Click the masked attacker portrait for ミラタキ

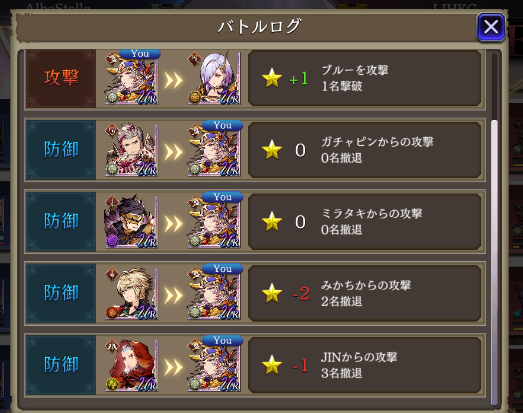[131, 222]
